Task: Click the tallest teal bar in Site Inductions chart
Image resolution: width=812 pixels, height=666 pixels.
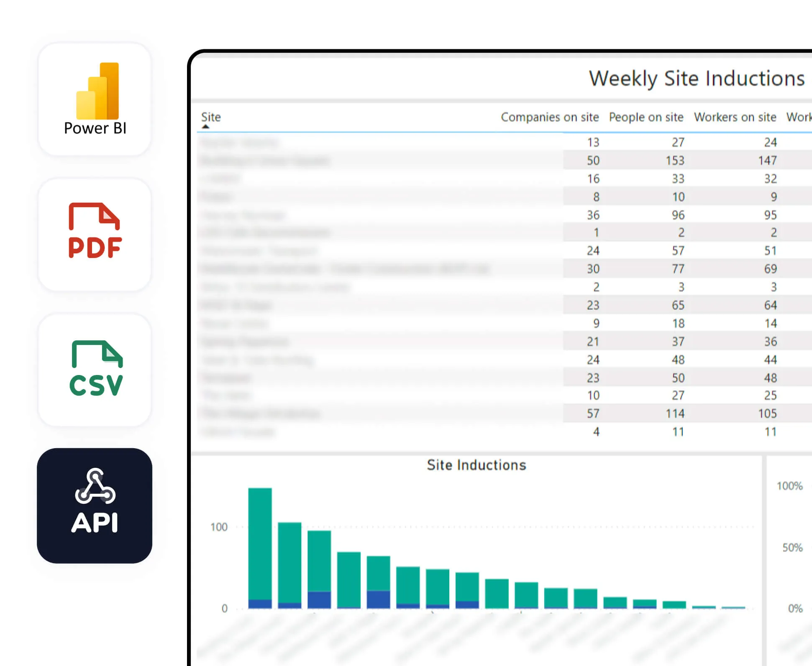Action: click(x=261, y=544)
